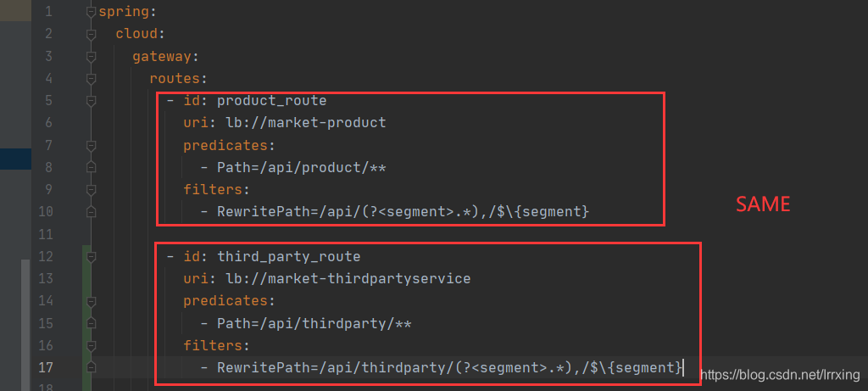Toggle the fold end marker on line 15
This screenshot has width=868, height=391.
(92, 323)
